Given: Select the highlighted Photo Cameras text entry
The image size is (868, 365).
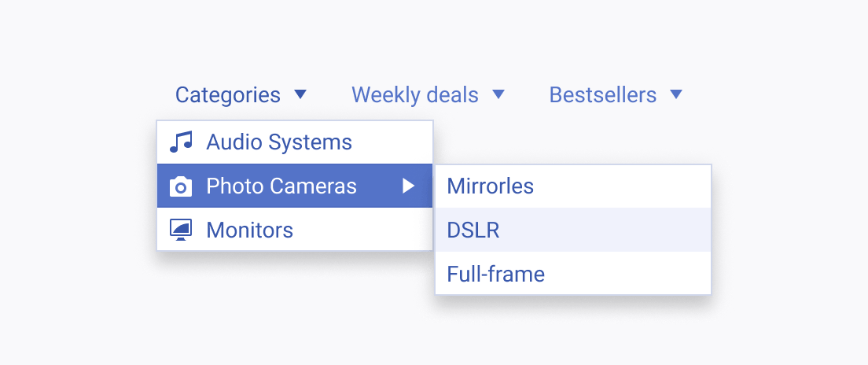Looking at the screenshot, I should tap(281, 186).
